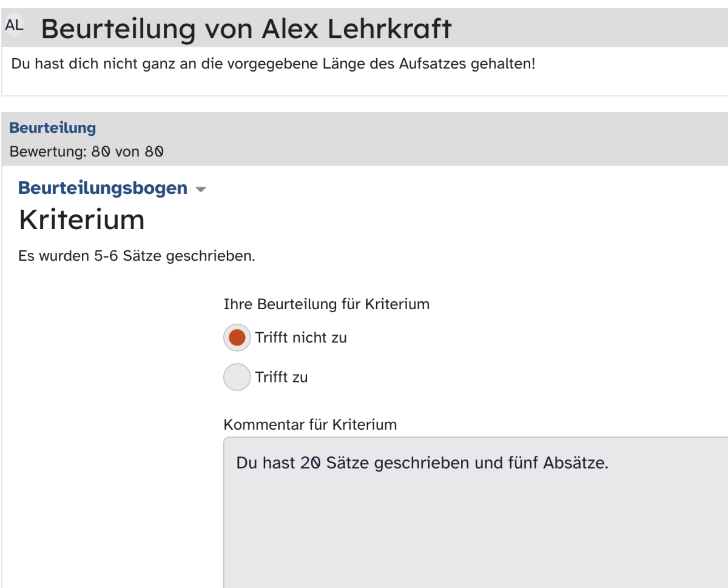Open the Beurteilungsbogen heading link
The image size is (728, 588).
click(103, 188)
